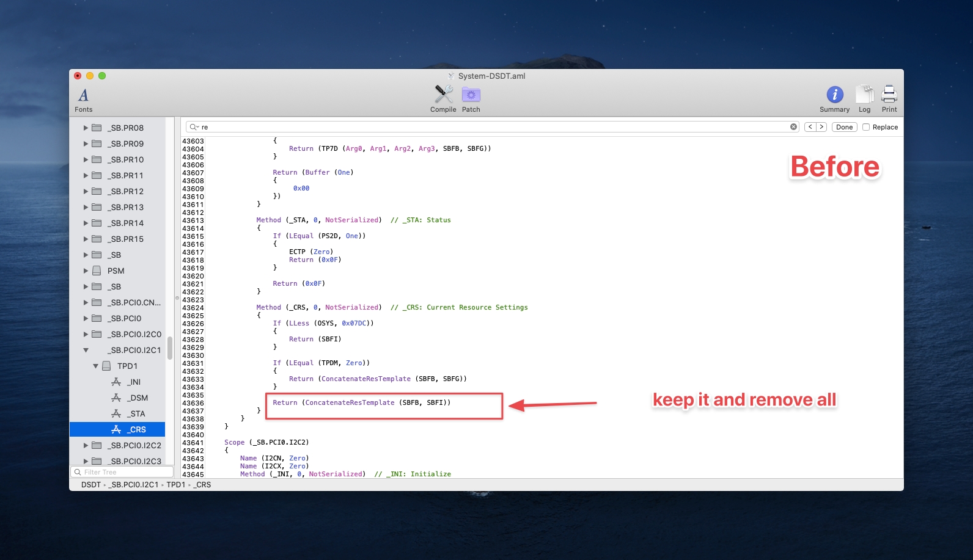973x560 pixels.
Task: Select the _DSM method item
Action: [x=137, y=398]
